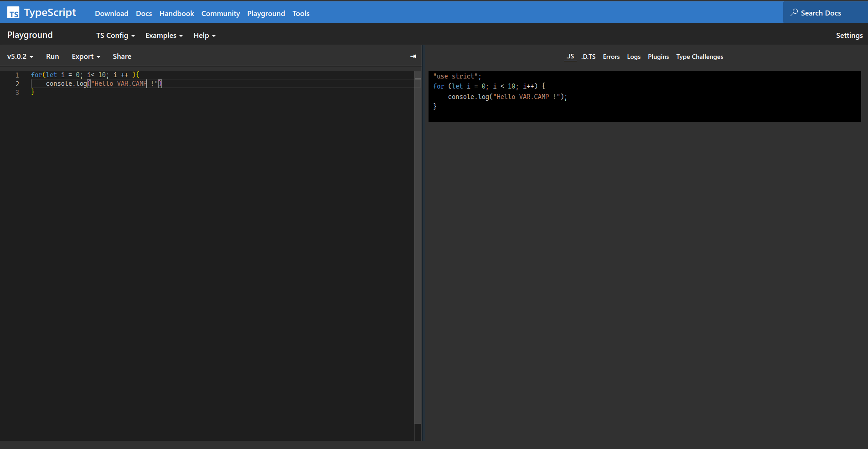The width and height of the screenshot is (868, 449).
Task: Open the Tools link in the header
Action: 301,13
